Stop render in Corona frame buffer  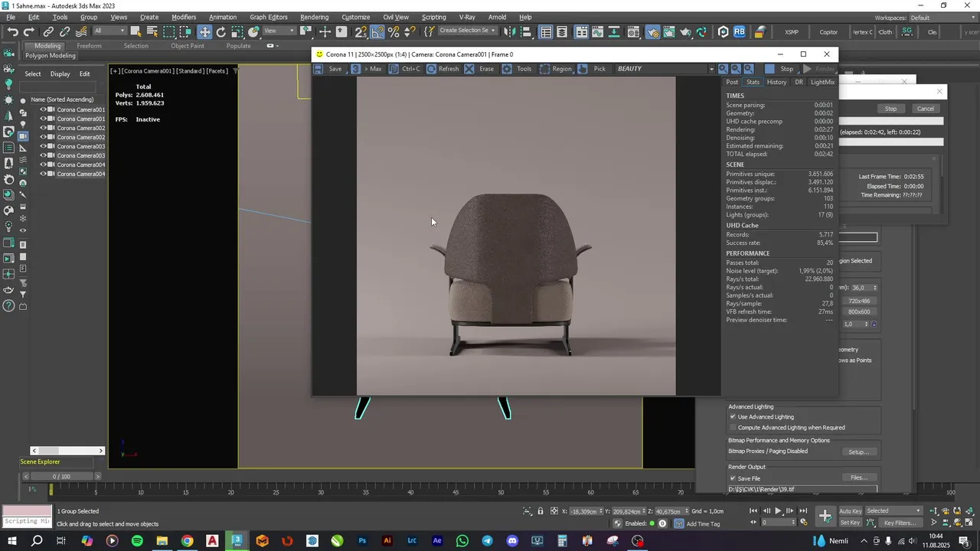coord(781,69)
